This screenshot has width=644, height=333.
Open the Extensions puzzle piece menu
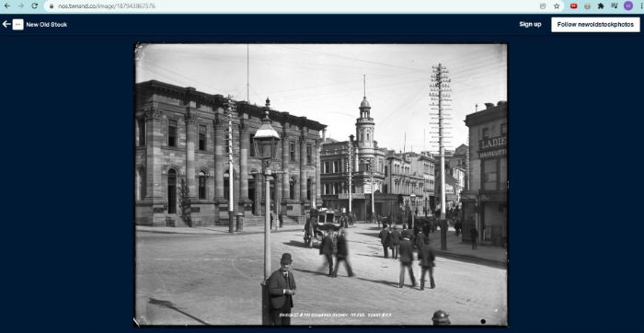[x=601, y=6]
